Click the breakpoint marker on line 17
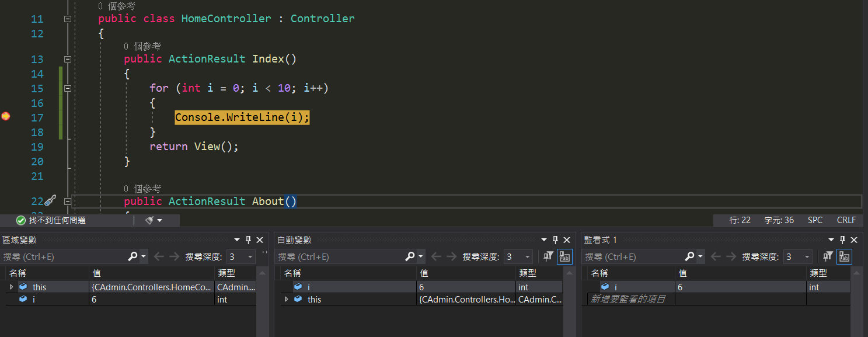The width and height of the screenshot is (868, 337). [x=6, y=117]
